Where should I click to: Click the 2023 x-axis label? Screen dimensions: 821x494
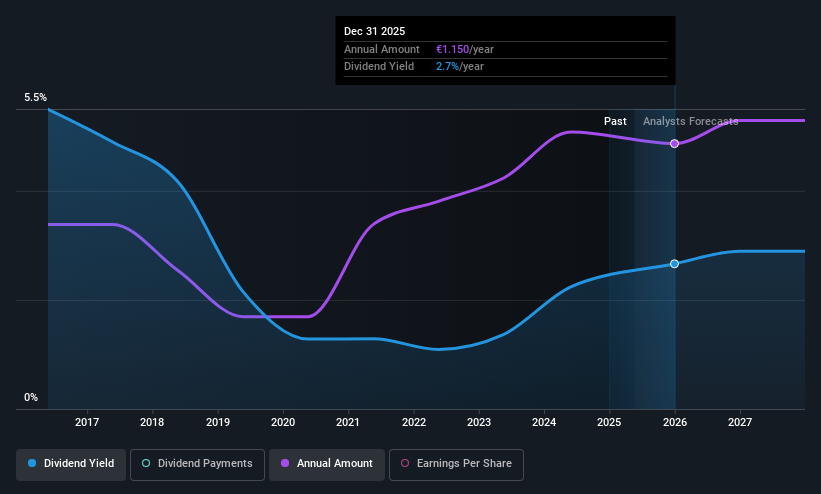(x=479, y=422)
